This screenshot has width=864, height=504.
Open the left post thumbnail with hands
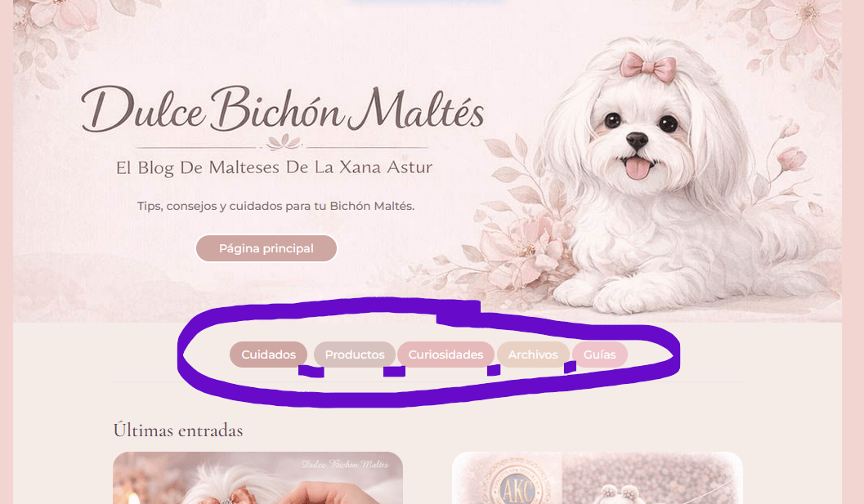tap(257, 478)
